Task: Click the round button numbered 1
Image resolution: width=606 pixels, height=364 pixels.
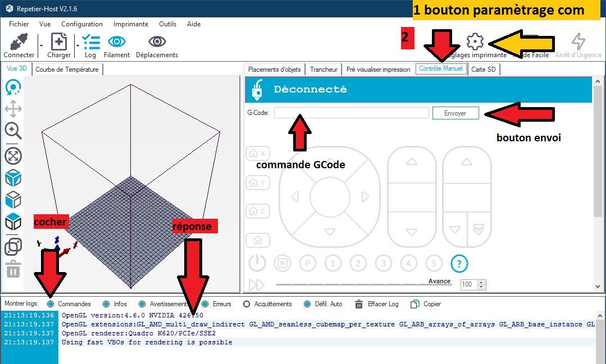Action: coord(332,263)
